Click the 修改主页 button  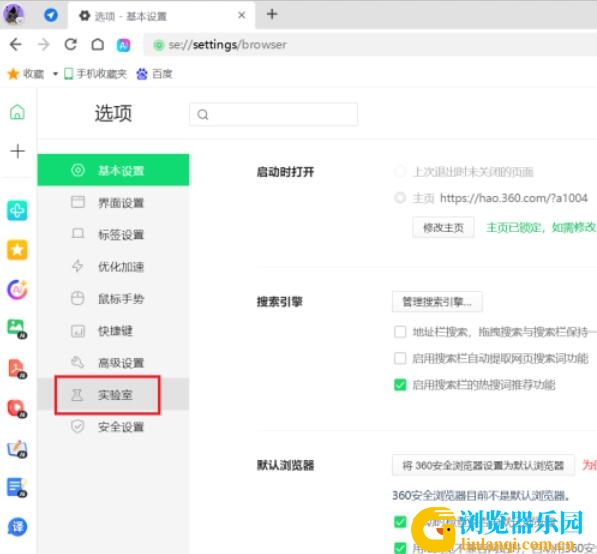[443, 228]
